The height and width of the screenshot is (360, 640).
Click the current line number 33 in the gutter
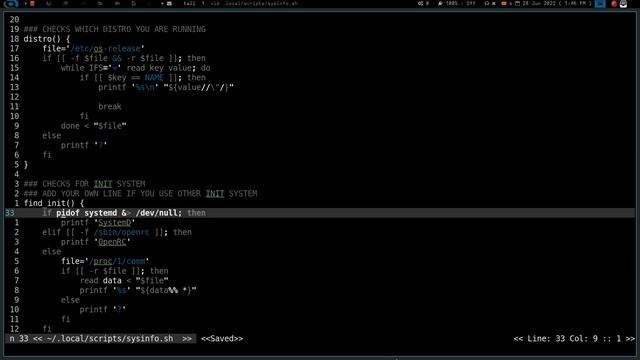[10, 213]
